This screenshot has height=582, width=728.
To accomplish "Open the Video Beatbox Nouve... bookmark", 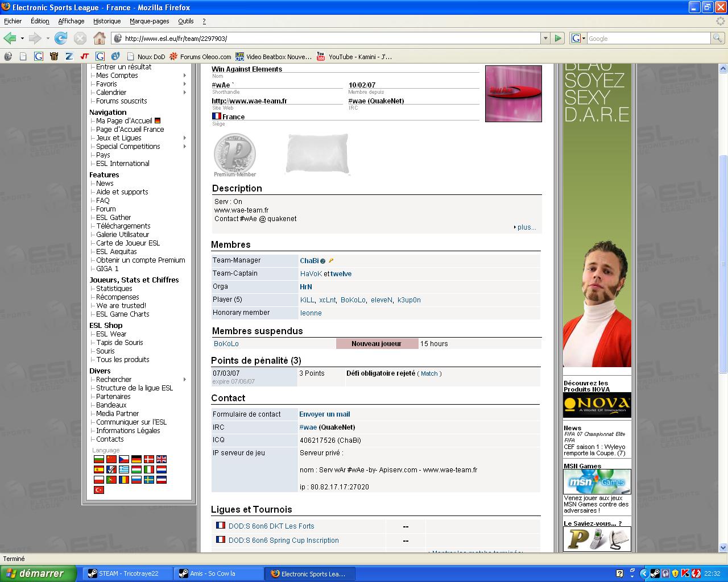I will (274, 56).
